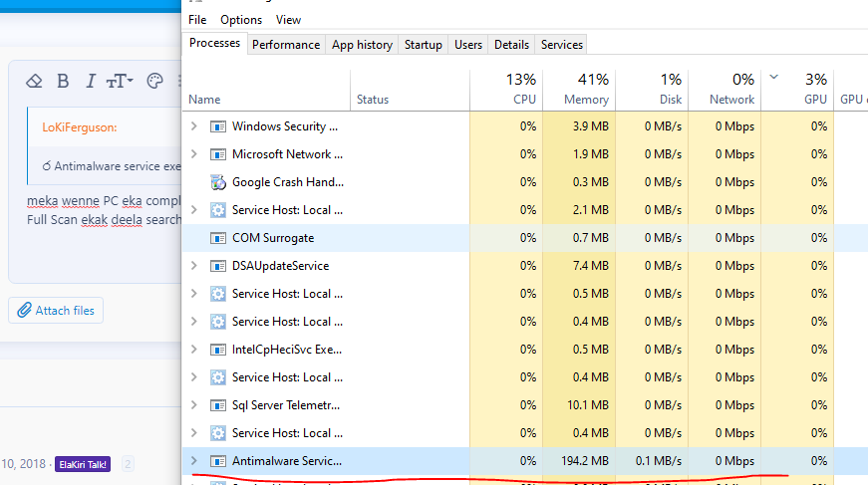Open the View menu in Task Manager

point(288,20)
